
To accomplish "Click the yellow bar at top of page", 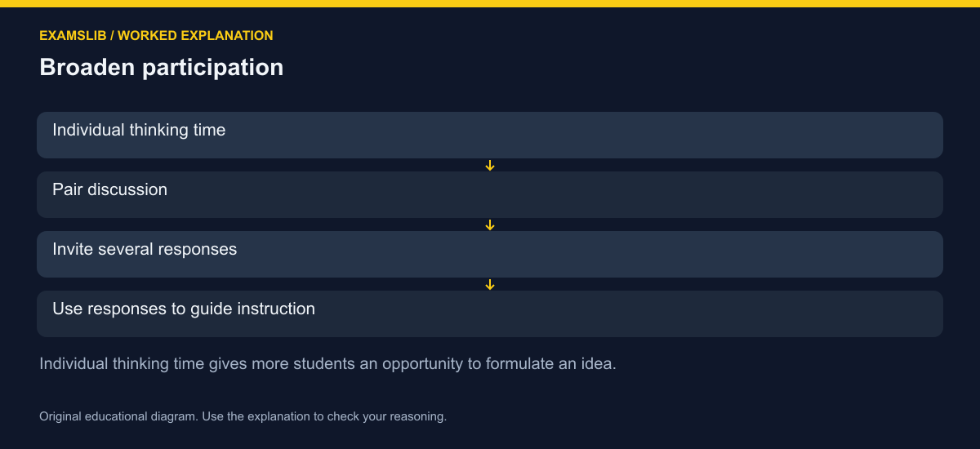I will pyautogui.click(x=490, y=3).
